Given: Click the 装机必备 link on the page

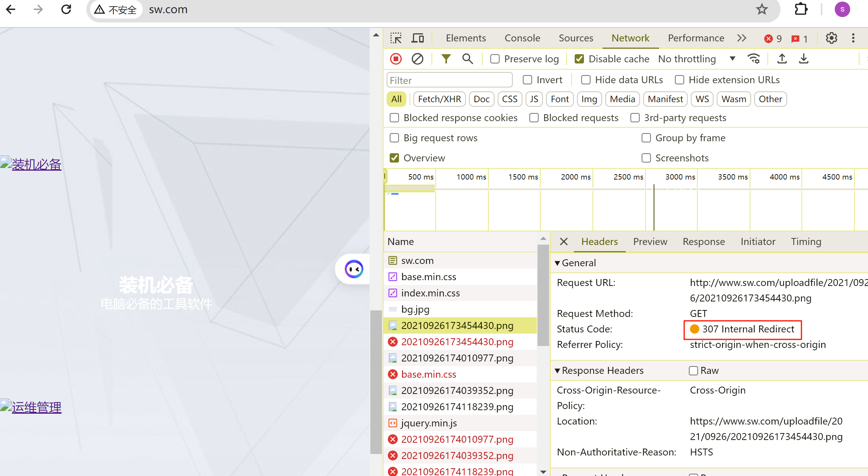Looking at the screenshot, I should tap(36, 164).
